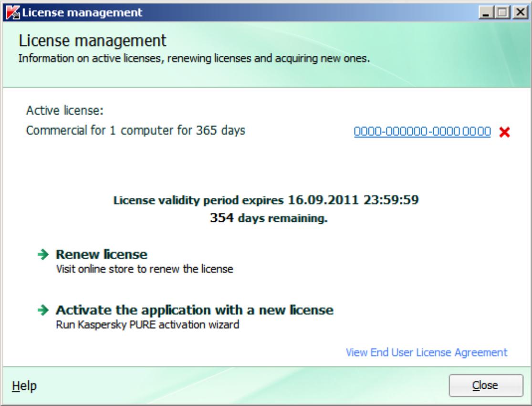This screenshot has width=532, height=406.
Task: Click Activate the application with a new license
Action: tap(195, 310)
